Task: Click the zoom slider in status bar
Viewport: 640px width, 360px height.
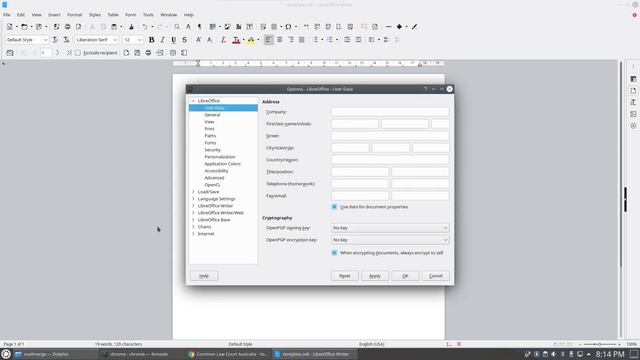Action: point(600,344)
